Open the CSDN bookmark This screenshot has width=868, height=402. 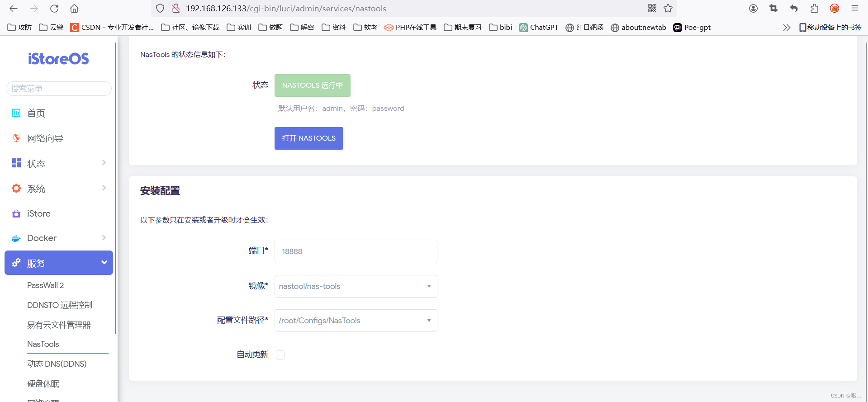(112, 28)
